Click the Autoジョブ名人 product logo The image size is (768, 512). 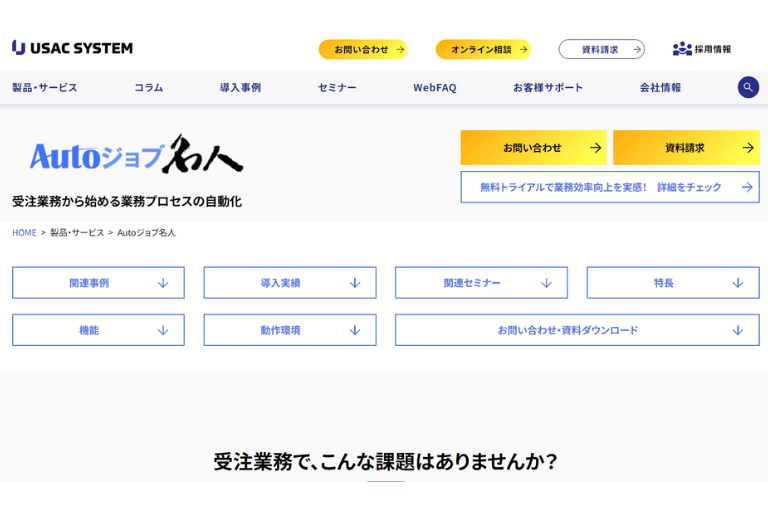[136, 155]
